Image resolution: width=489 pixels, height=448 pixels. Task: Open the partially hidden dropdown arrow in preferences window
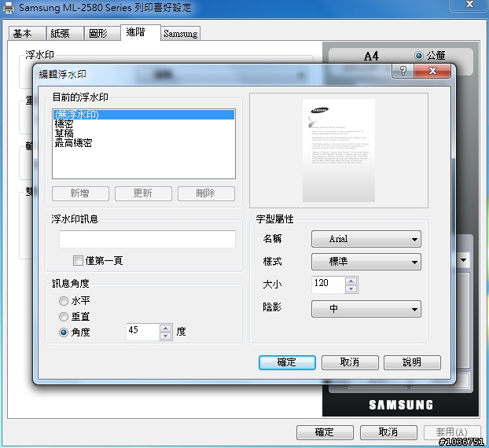(463, 259)
